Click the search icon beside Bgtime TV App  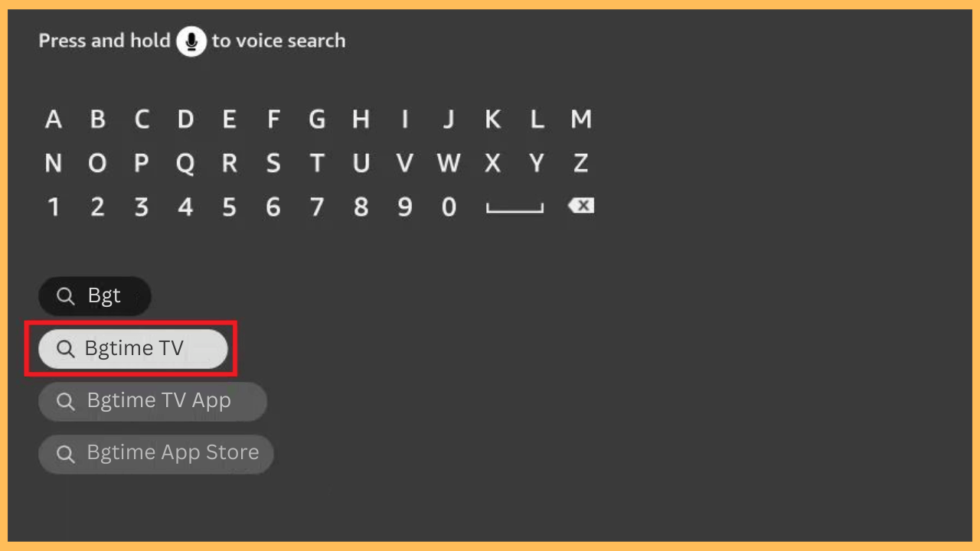[x=66, y=400]
